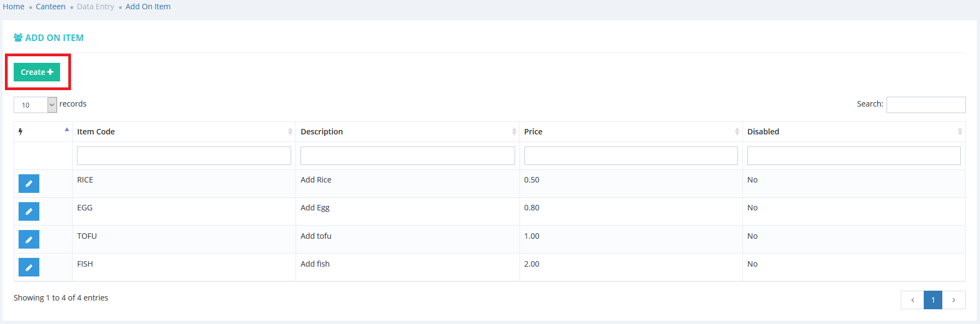Go to the previous page arrow

912,300
